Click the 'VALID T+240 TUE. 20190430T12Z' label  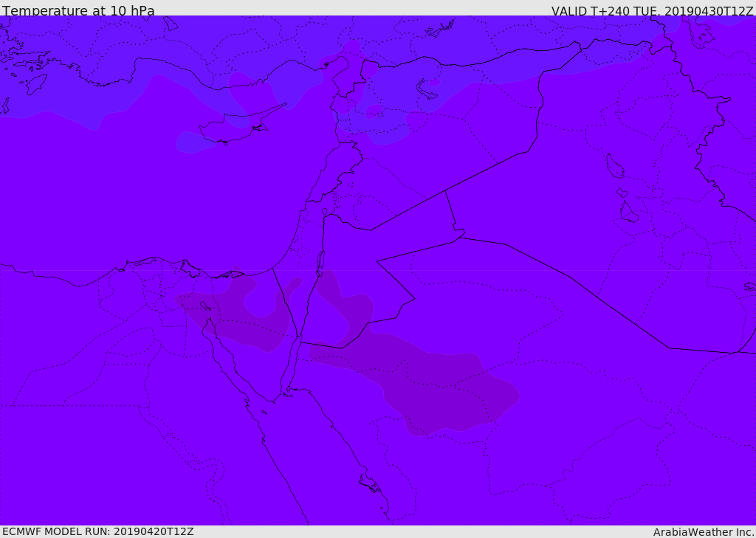(652, 11)
